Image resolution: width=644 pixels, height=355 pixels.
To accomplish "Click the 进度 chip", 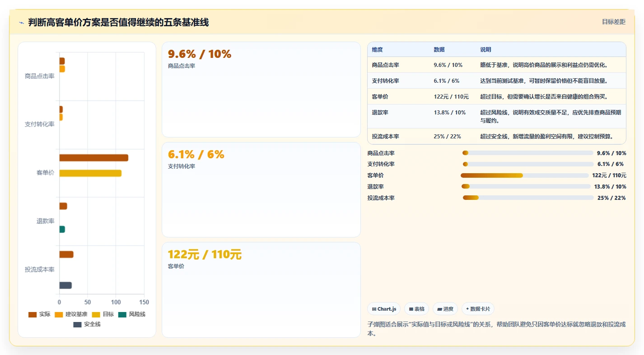I will tap(445, 309).
